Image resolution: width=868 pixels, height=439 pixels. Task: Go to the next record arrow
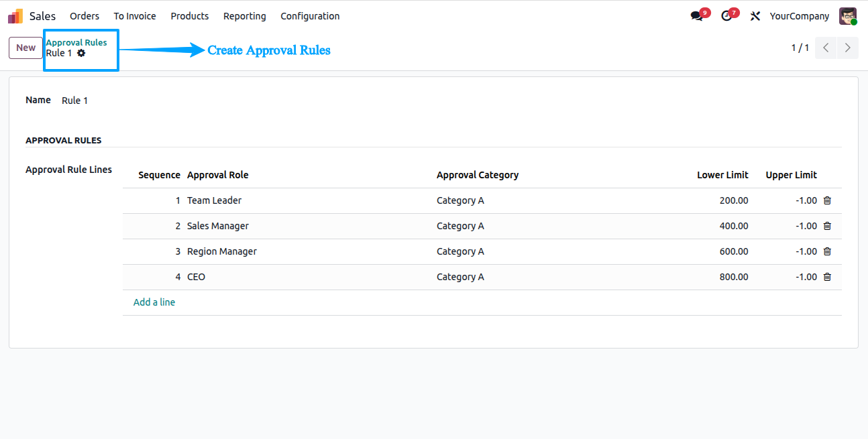[x=848, y=48]
